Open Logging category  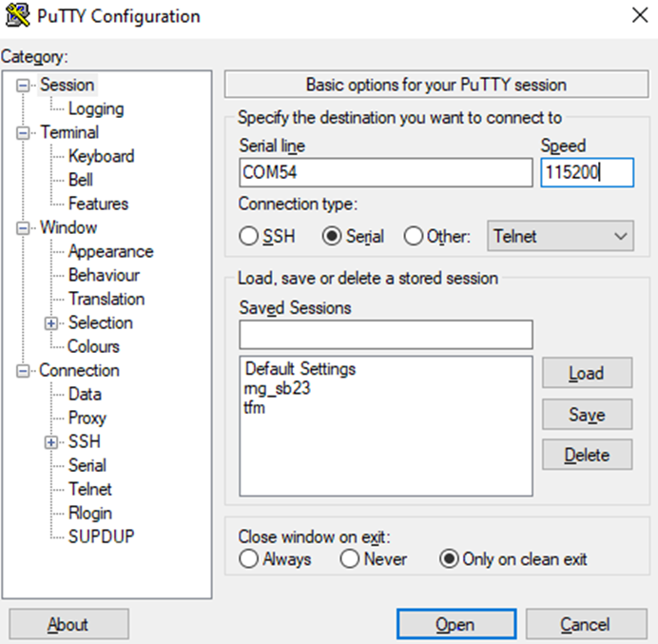96,108
